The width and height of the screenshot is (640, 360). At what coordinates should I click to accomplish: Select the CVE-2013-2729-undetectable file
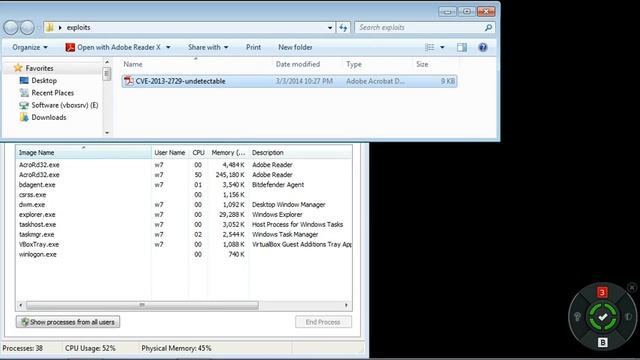coord(289,81)
